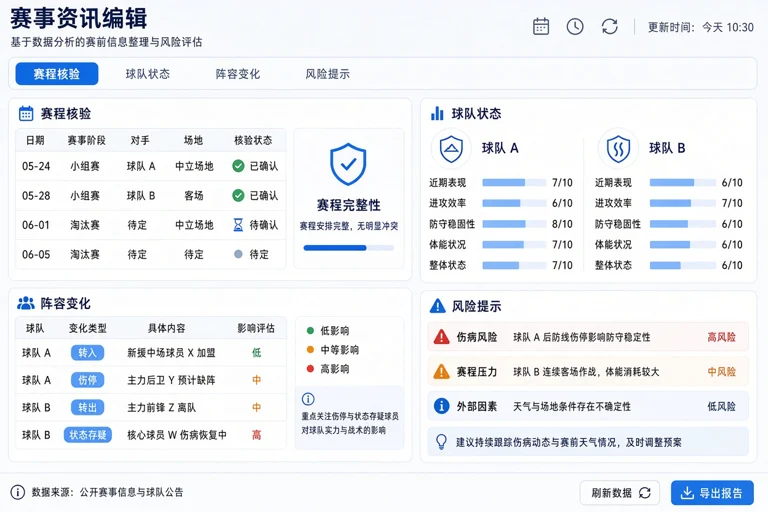Click orange warning icon for 赛程压力
The width and height of the screenshot is (768, 512).
coord(441,372)
